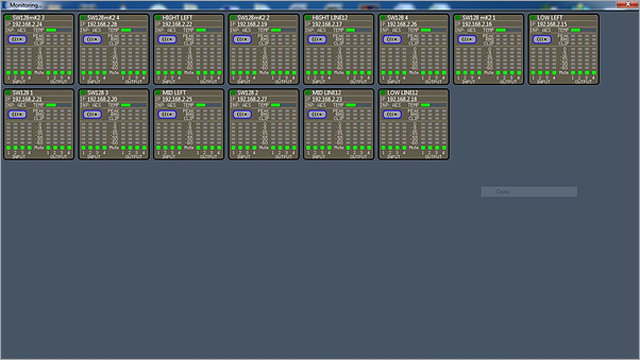
Task: Click the blue-outlined button in SW128mK2 3 panel
Action: [17, 39]
